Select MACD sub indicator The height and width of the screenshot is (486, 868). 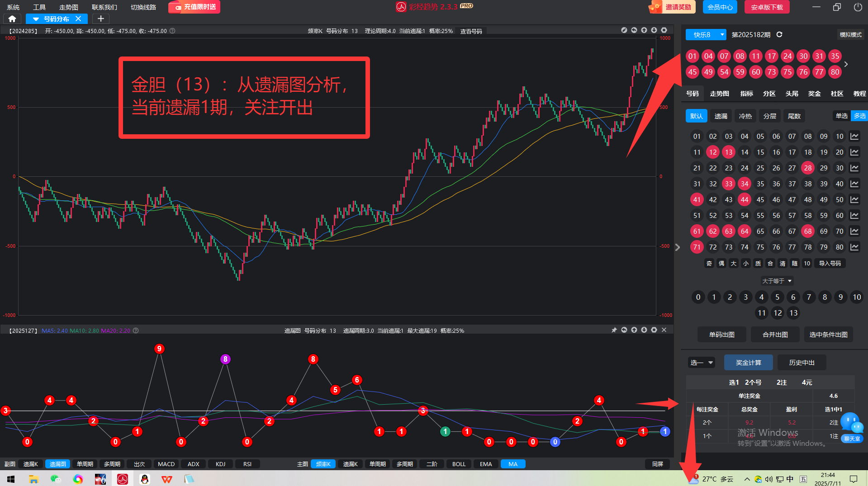pos(166,464)
